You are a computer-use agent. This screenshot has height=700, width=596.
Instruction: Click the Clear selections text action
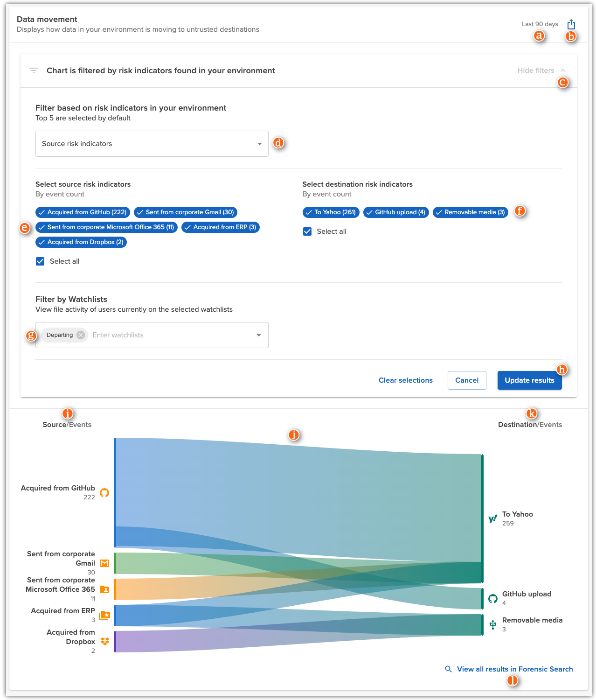click(405, 380)
